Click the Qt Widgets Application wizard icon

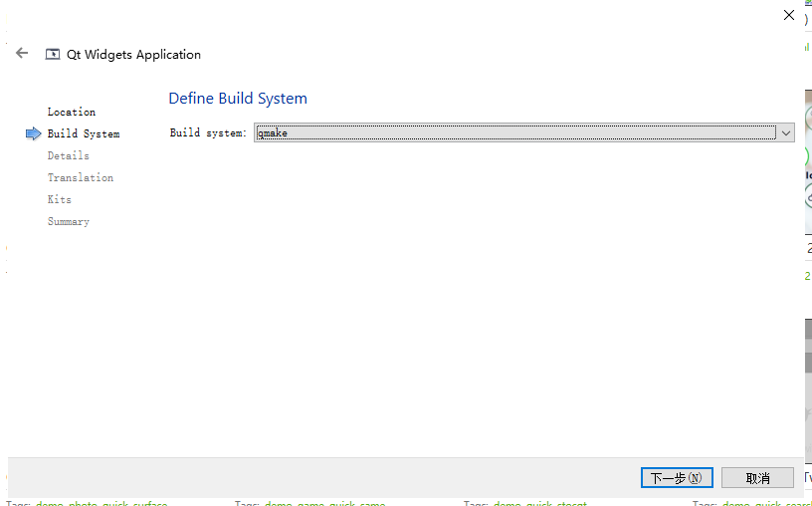click(53, 54)
